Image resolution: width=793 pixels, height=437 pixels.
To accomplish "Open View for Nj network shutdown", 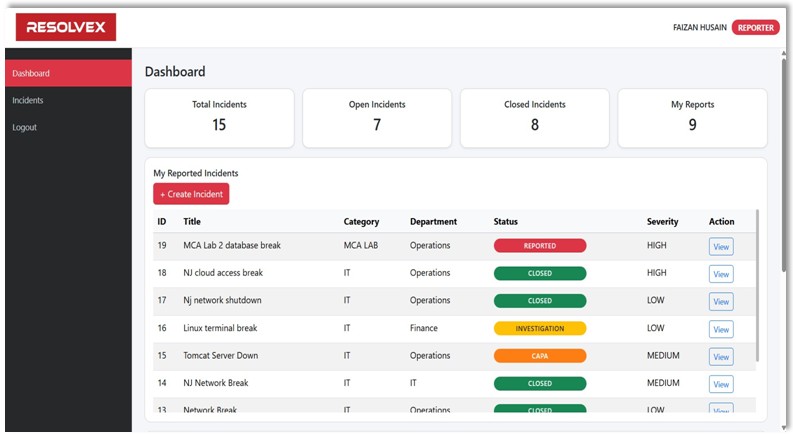I will tap(721, 301).
